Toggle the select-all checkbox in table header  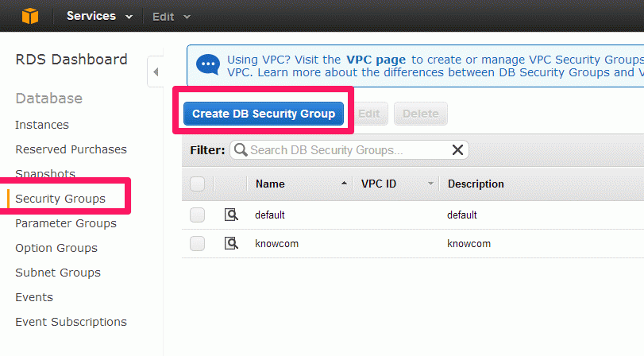coord(197,184)
